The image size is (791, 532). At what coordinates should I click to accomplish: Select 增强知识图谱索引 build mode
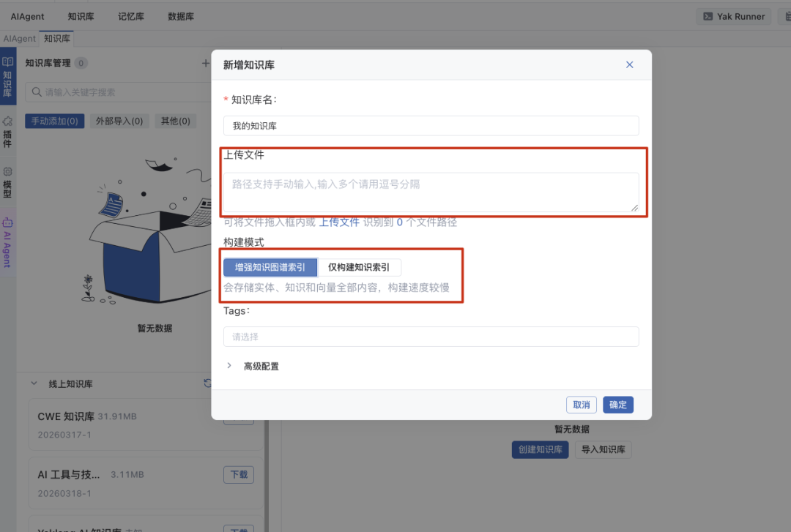tap(270, 267)
